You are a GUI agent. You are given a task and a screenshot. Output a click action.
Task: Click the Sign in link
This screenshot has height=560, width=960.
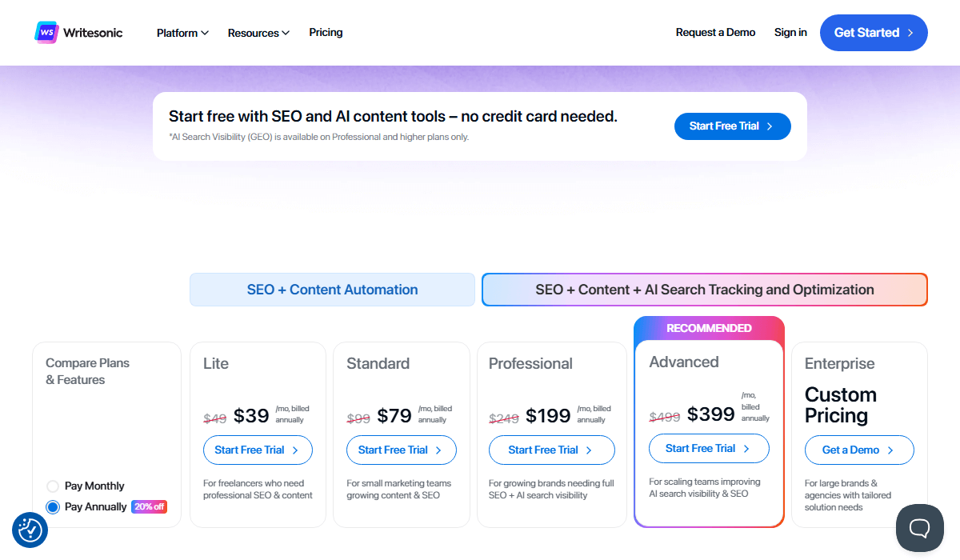(x=790, y=33)
